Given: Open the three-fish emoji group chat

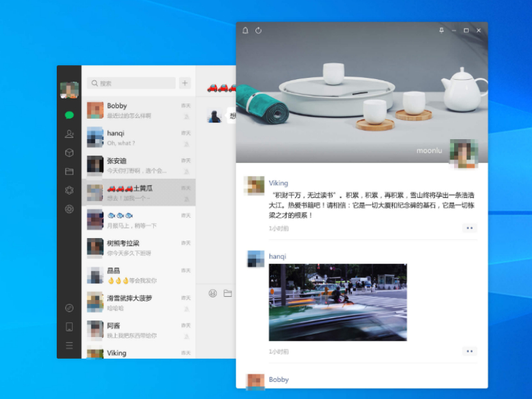Looking at the screenshot, I should click(x=139, y=220).
